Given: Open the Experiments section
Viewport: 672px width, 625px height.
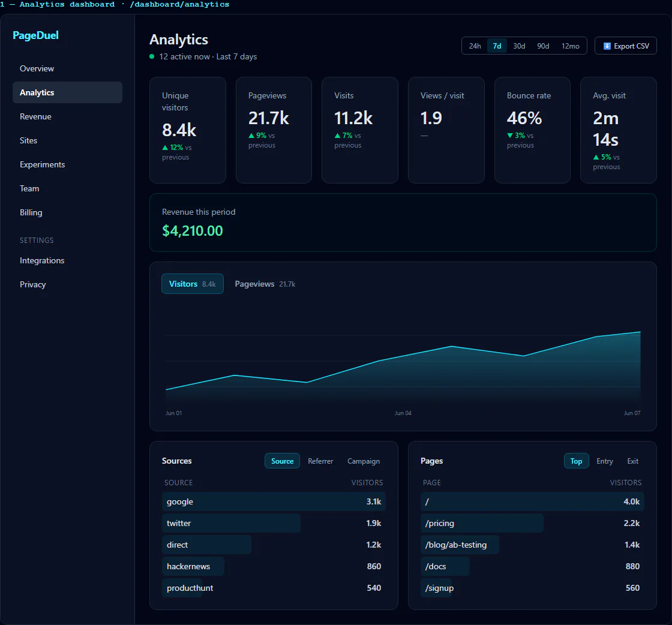Looking at the screenshot, I should (x=67, y=164).
